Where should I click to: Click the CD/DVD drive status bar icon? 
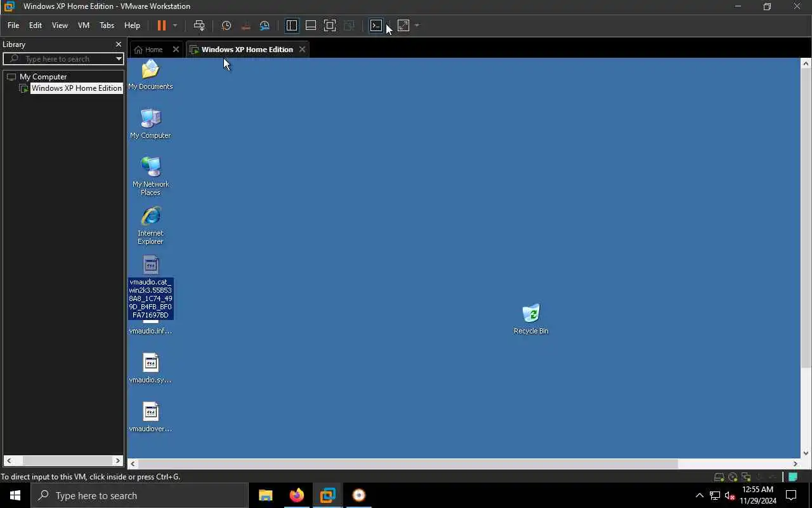[733, 477]
